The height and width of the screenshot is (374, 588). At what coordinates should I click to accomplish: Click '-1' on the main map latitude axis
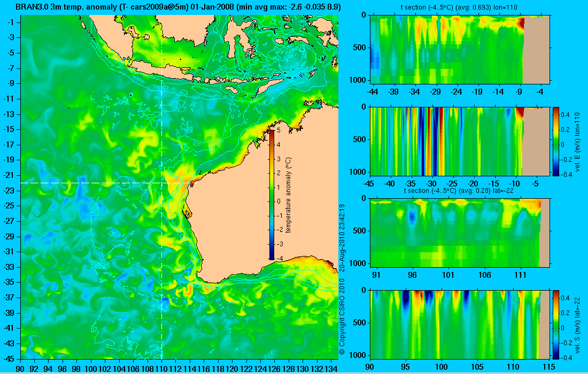click(11, 22)
